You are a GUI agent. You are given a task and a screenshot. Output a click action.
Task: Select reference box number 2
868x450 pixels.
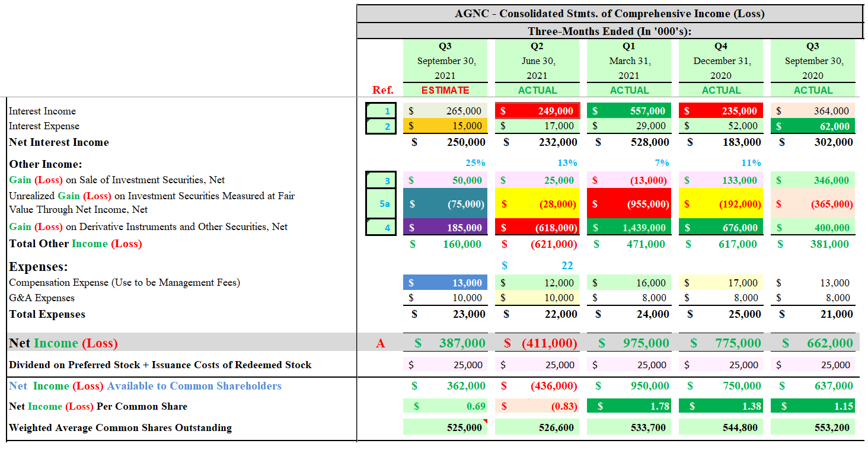pyautogui.click(x=380, y=126)
